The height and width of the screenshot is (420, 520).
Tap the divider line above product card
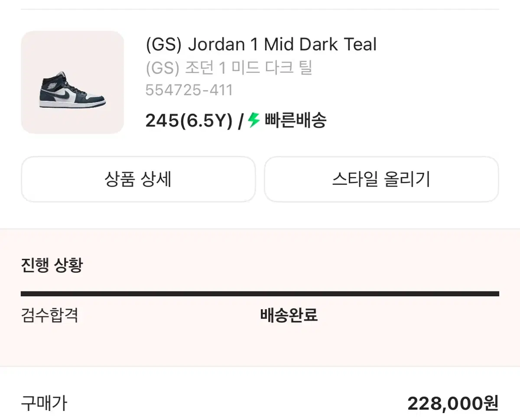click(x=260, y=9)
